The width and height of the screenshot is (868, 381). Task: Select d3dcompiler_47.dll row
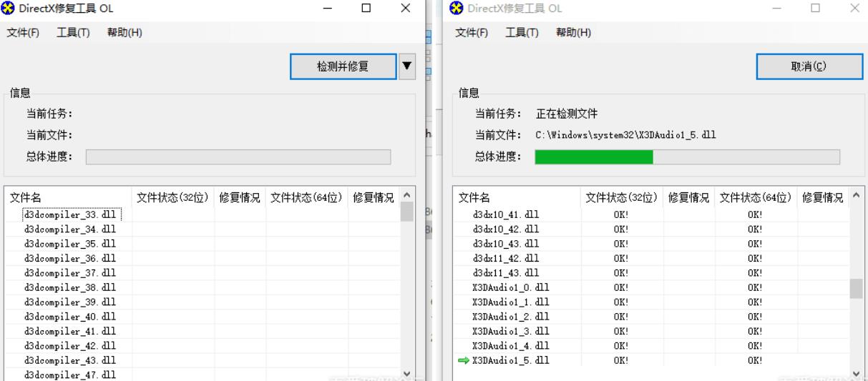[x=70, y=375]
